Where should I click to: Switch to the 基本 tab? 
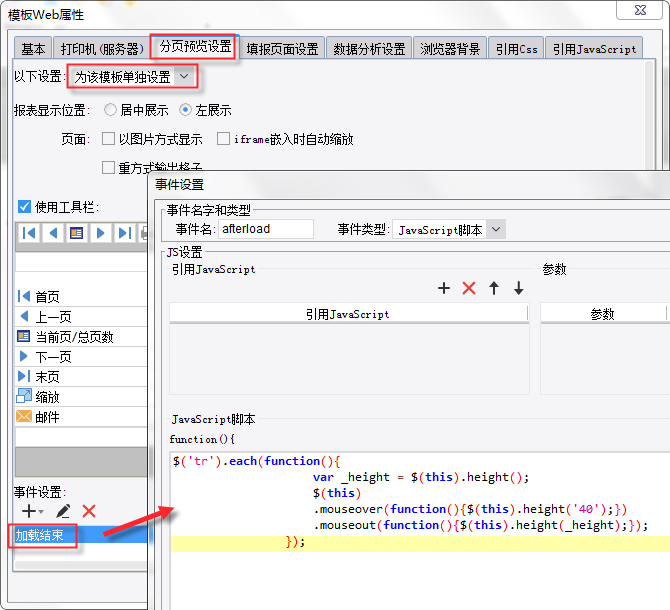pyautogui.click(x=33, y=49)
